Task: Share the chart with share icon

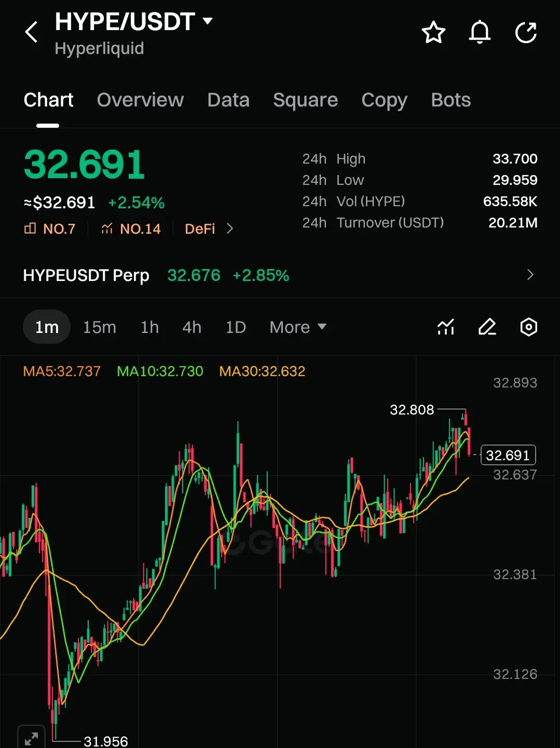Action: pyautogui.click(x=526, y=32)
